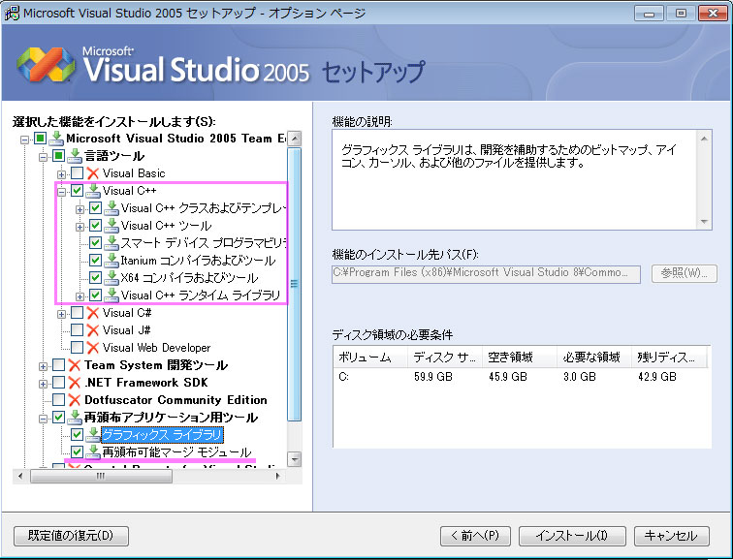The width and height of the screenshot is (733, 560).
Task: Click the install icon beside Visual C++ ツール
Action: point(112,226)
